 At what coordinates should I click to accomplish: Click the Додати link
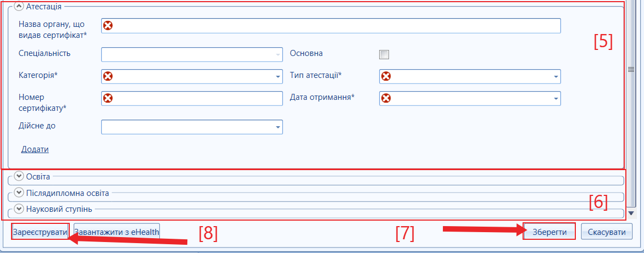coord(35,149)
